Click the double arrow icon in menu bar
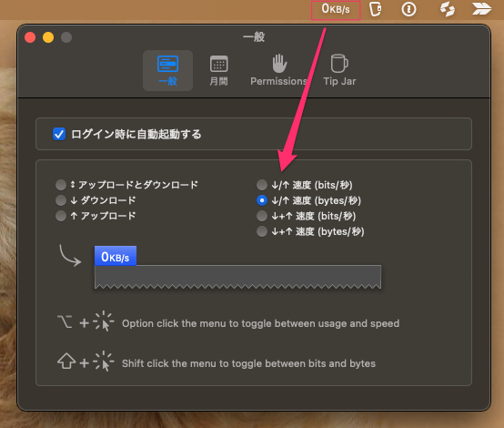 coord(481,9)
